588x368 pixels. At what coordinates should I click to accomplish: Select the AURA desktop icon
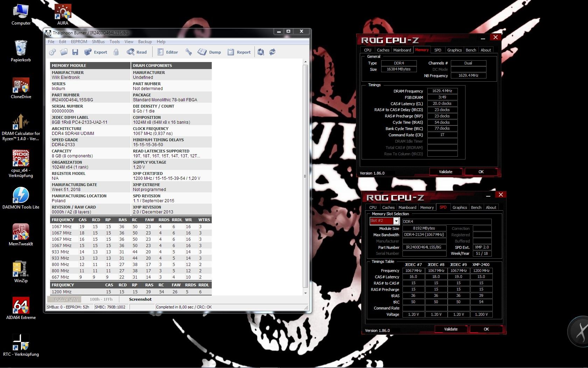(x=63, y=14)
